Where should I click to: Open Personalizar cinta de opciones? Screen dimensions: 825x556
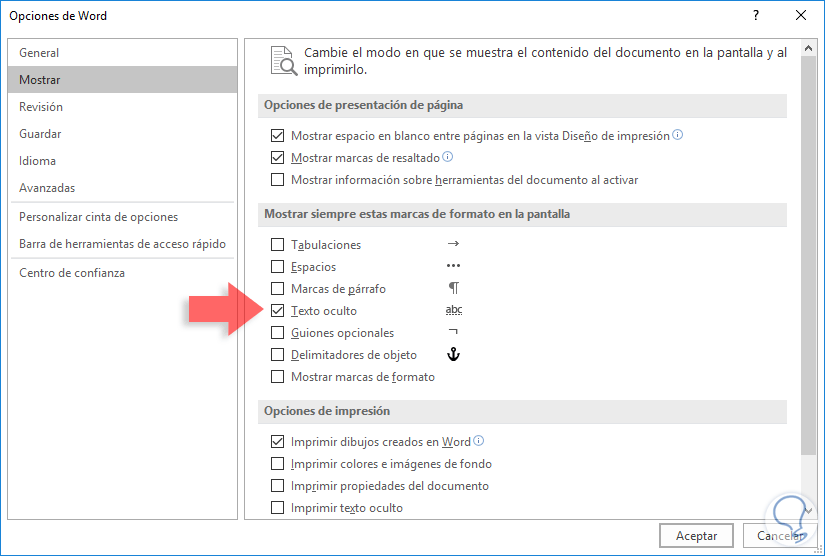[98, 217]
